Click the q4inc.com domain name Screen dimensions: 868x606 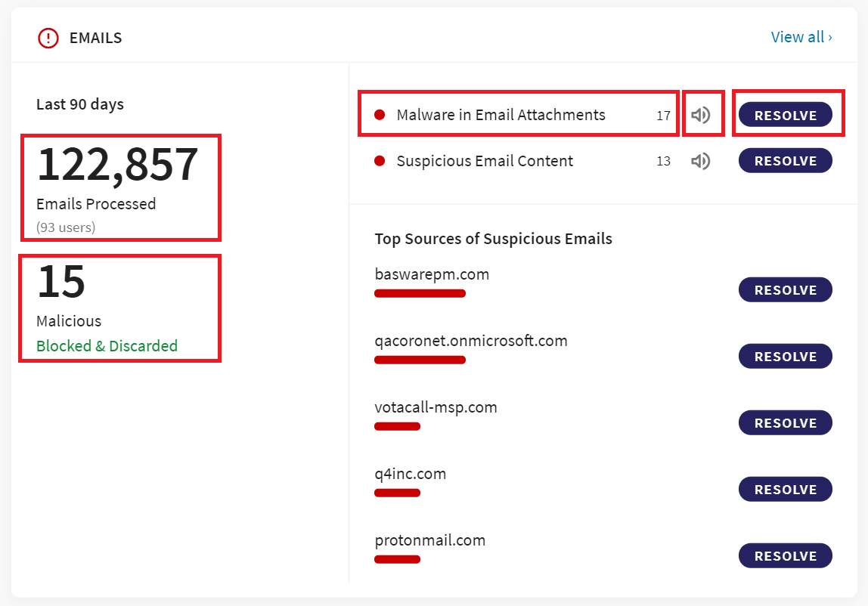(x=411, y=474)
